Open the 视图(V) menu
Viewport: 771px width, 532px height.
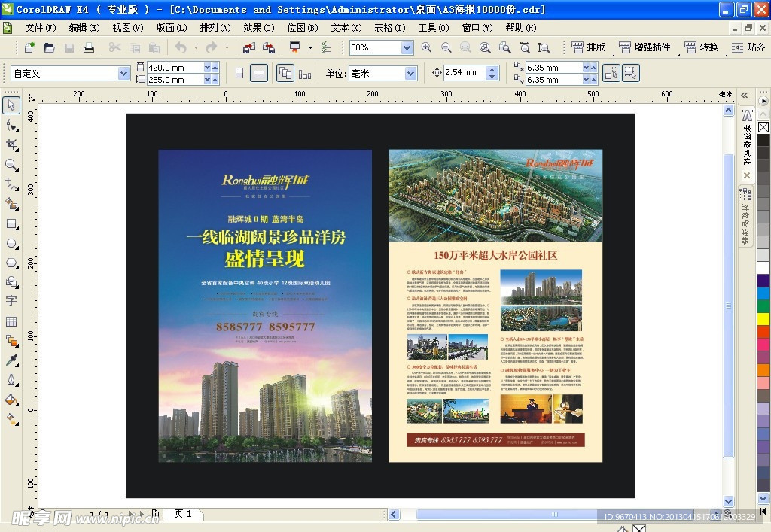pos(128,28)
